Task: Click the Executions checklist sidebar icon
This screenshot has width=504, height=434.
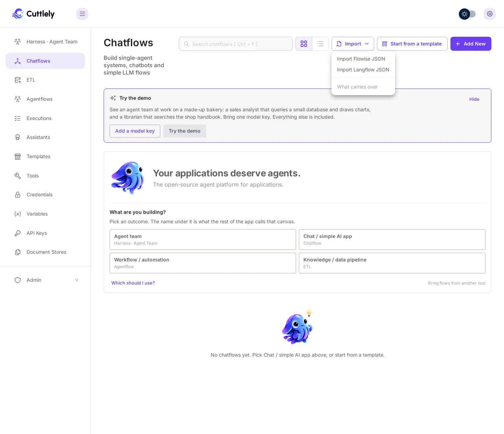Action: (17, 118)
